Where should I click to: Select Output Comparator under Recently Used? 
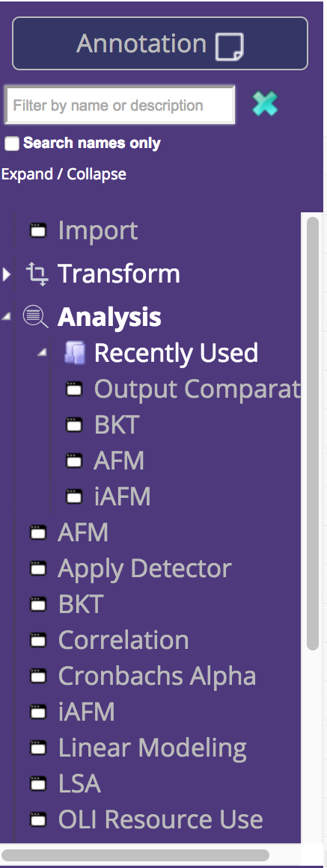(197, 389)
